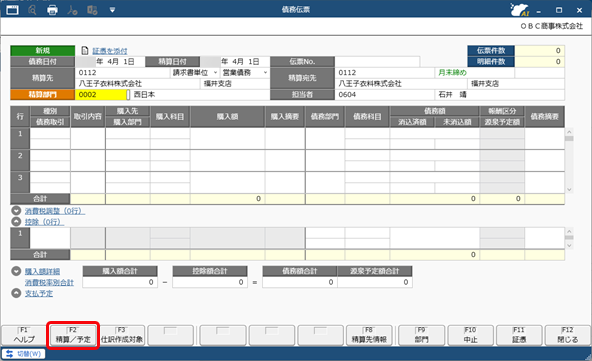Click the 購入額 column header
This screenshot has width=592, height=361.
[228, 117]
